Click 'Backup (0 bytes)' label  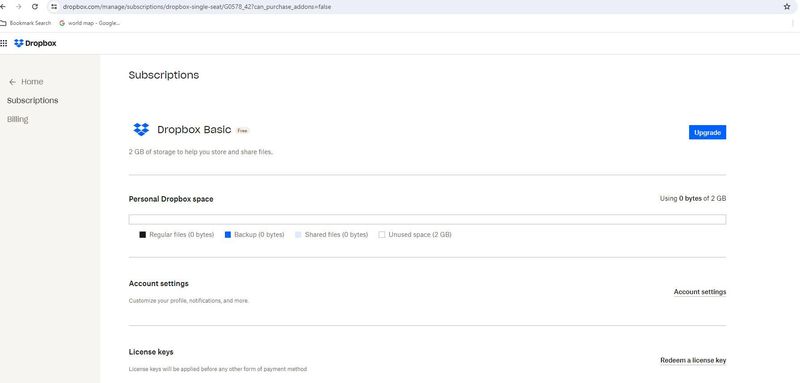(x=259, y=235)
